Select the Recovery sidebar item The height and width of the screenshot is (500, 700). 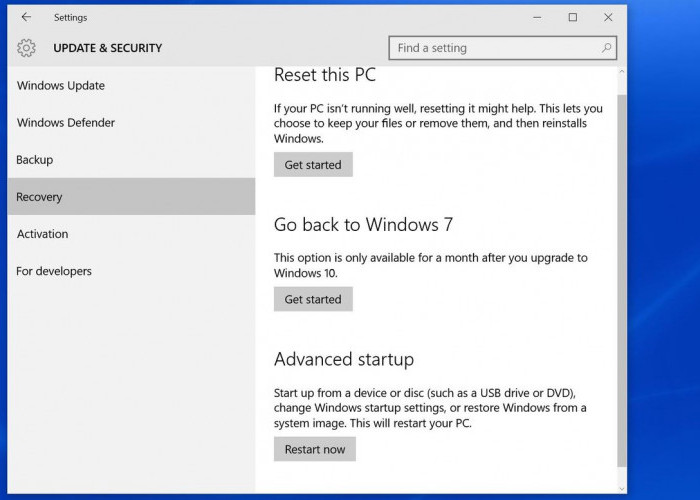pyautogui.click(x=39, y=197)
